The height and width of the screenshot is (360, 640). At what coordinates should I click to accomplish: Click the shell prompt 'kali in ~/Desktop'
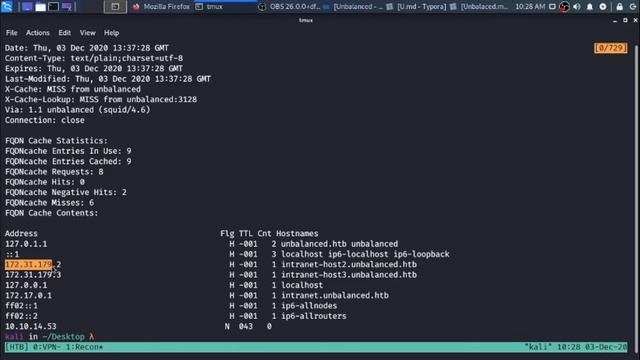click(45, 337)
